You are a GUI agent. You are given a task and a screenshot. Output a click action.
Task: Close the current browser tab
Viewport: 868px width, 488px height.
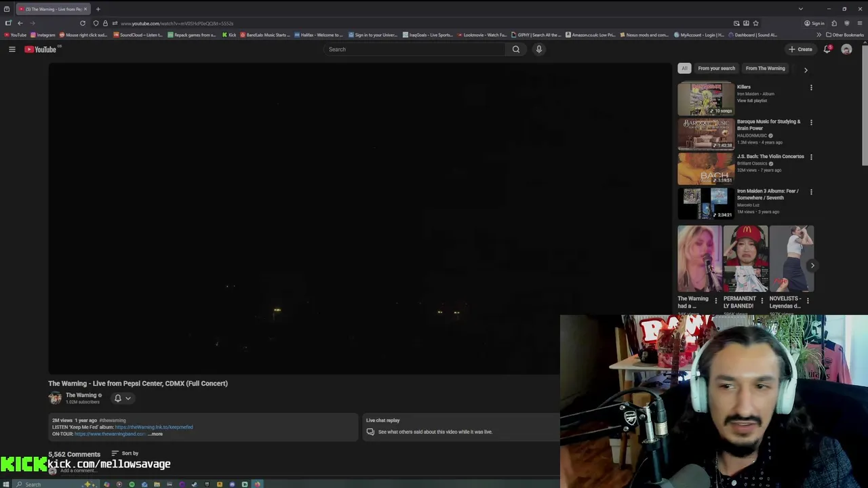coord(85,9)
